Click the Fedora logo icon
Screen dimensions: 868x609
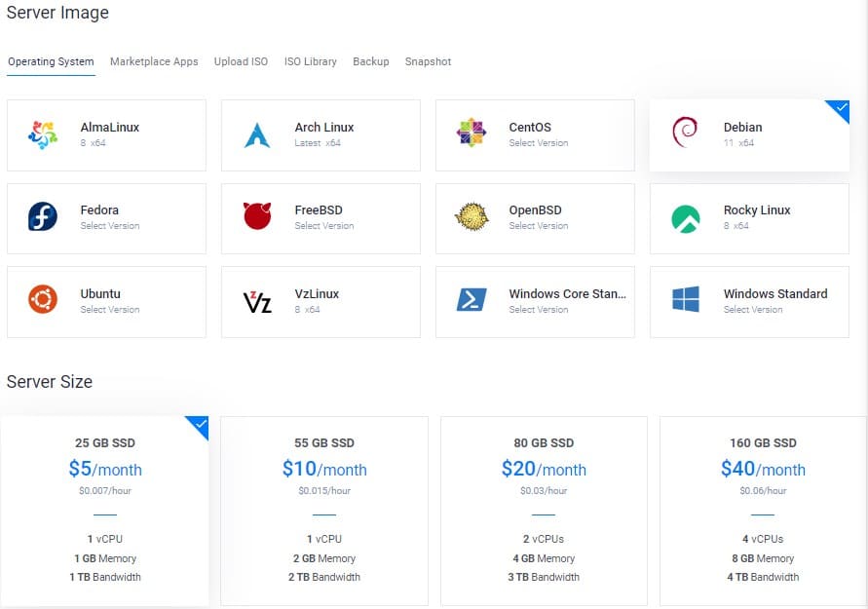click(43, 216)
